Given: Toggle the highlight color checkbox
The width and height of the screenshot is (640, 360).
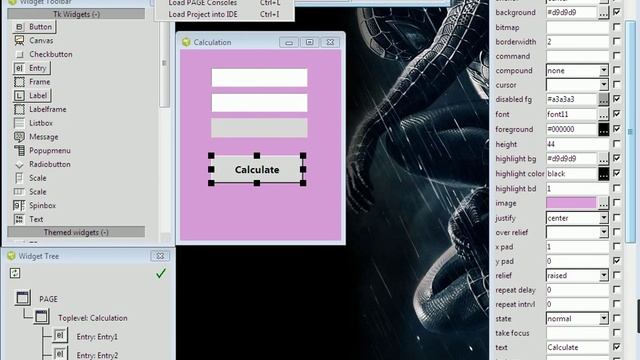Looking at the screenshot, I should tap(616, 173).
